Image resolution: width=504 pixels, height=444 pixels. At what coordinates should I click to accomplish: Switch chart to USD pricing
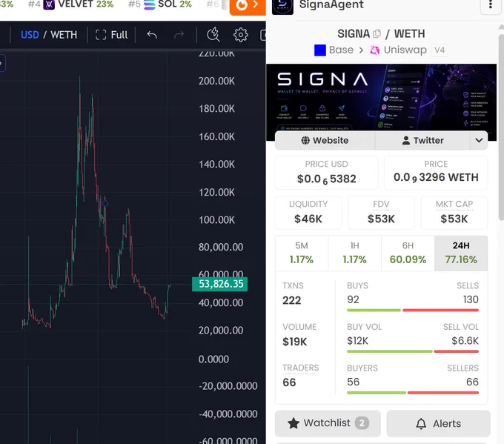[x=30, y=35]
